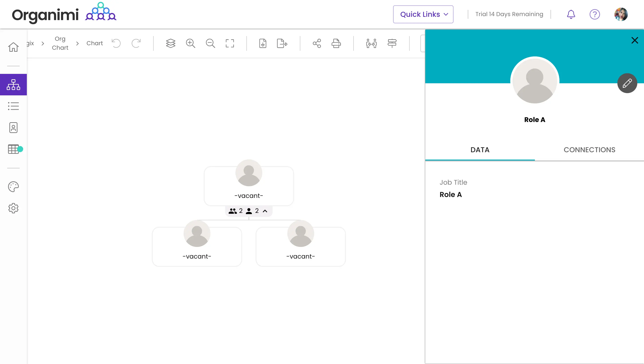Viewport: 644px width, 364px height.
Task: Open notifications bell
Action: click(x=571, y=14)
